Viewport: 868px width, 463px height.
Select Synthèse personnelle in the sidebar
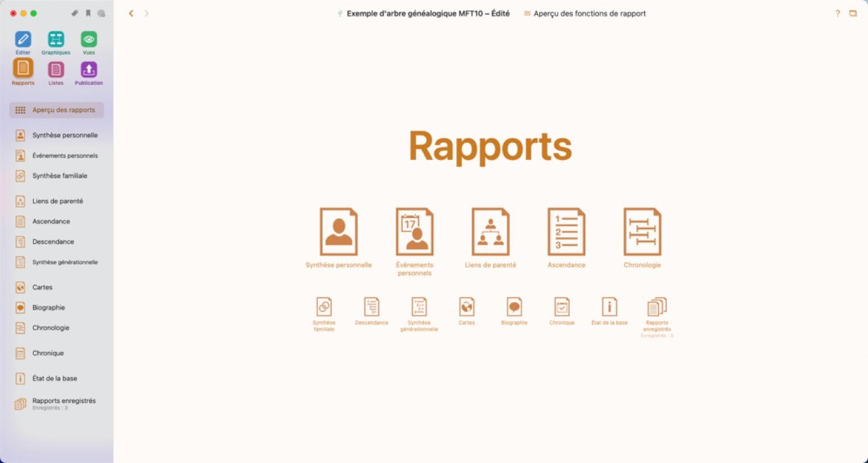pos(57,135)
